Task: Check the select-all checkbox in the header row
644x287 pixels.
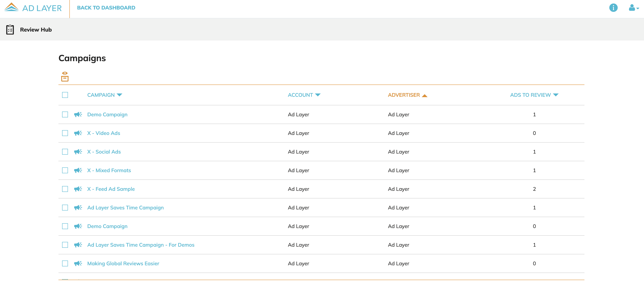Action: click(65, 95)
